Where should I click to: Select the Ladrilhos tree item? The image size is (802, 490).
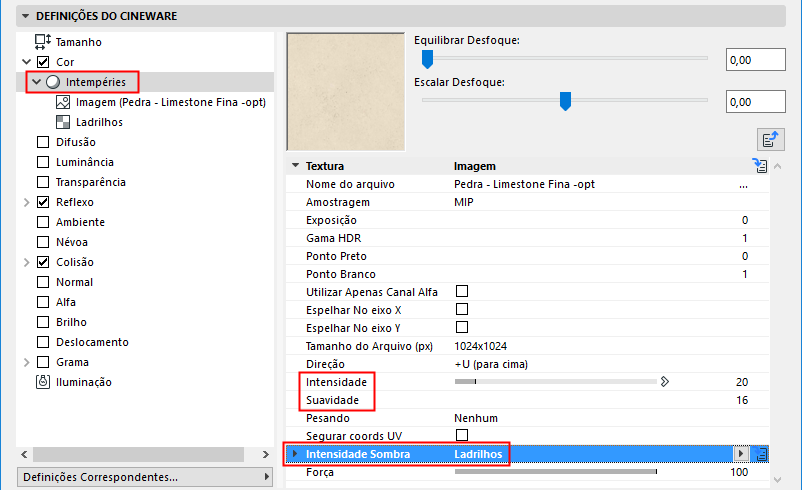(x=99, y=122)
